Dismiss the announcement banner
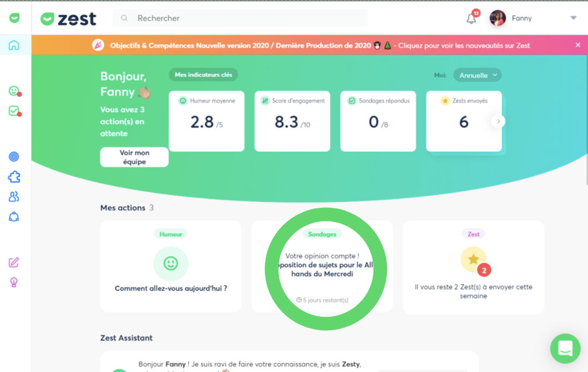 coord(578,45)
